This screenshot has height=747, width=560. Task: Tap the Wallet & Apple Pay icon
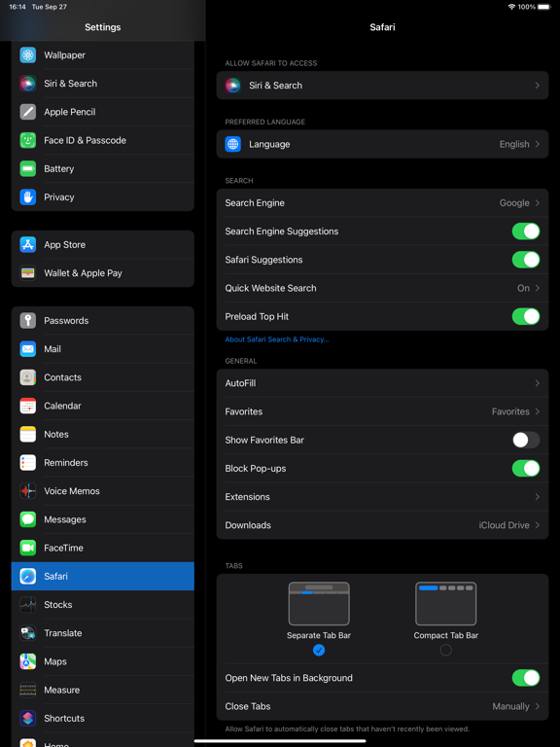(27, 273)
